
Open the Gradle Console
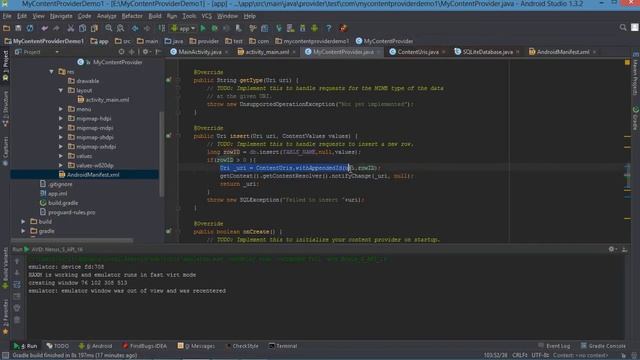(603, 346)
